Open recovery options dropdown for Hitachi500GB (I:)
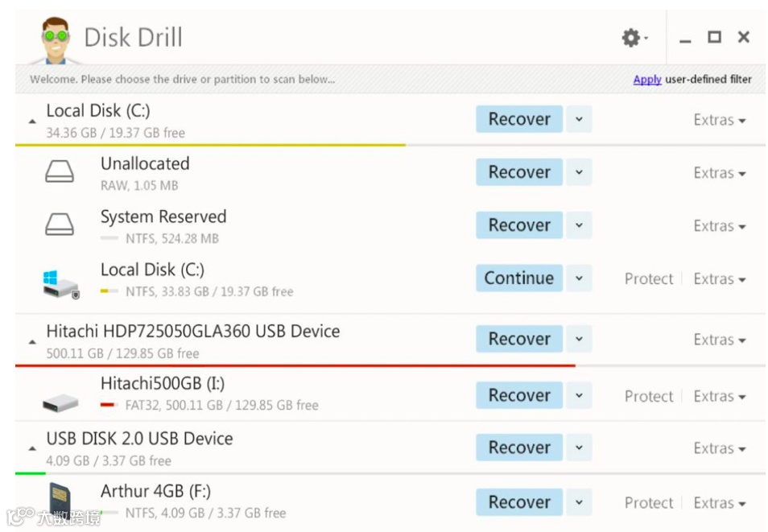768x532 pixels. 579,395
